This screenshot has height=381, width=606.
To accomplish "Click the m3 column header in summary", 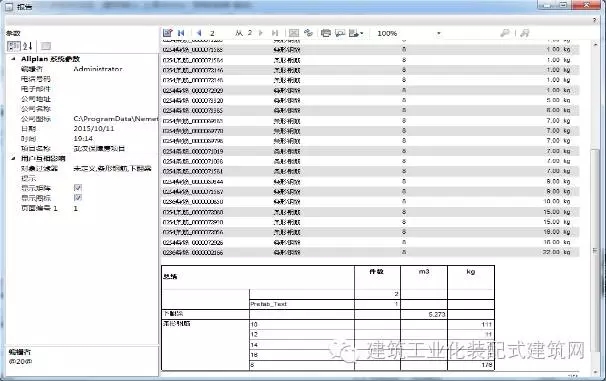I will click(424, 272).
